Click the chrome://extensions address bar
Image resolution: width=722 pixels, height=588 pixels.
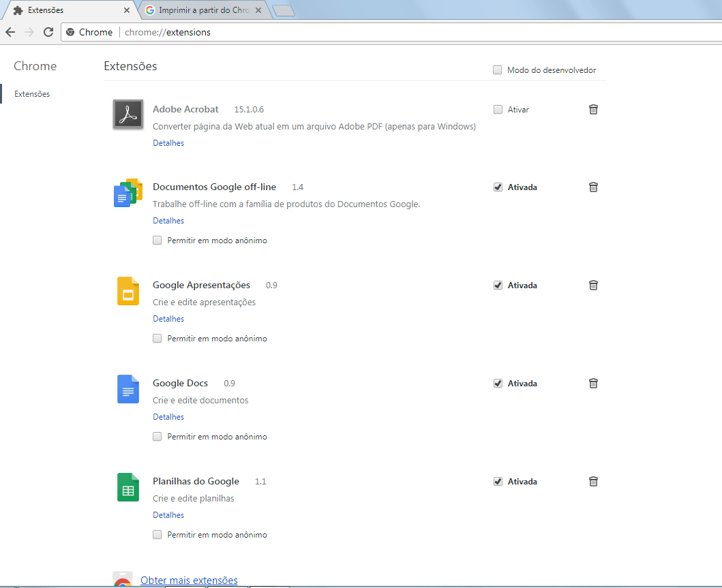(x=391, y=32)
